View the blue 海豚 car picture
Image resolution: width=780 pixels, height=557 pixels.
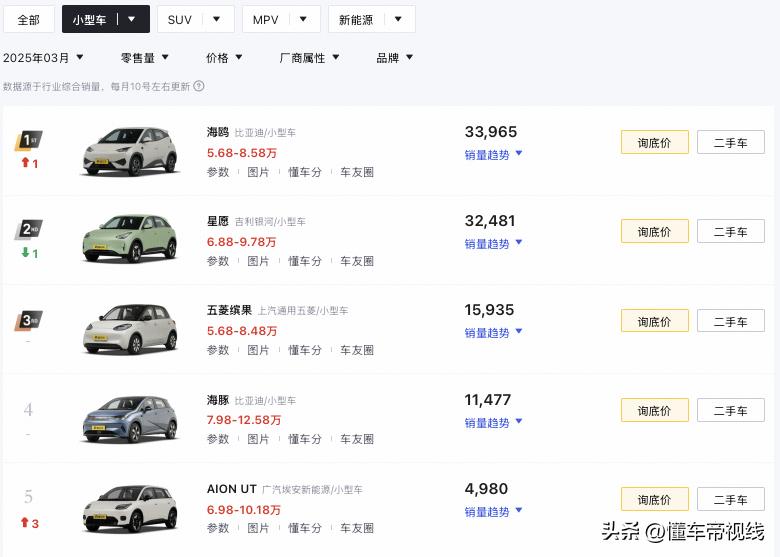point(129,419)
